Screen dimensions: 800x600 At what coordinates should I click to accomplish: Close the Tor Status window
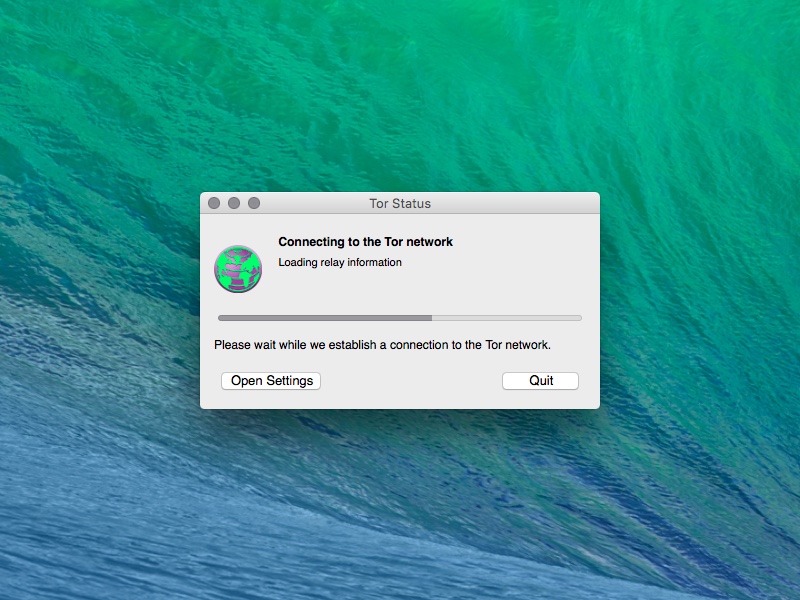214,203
